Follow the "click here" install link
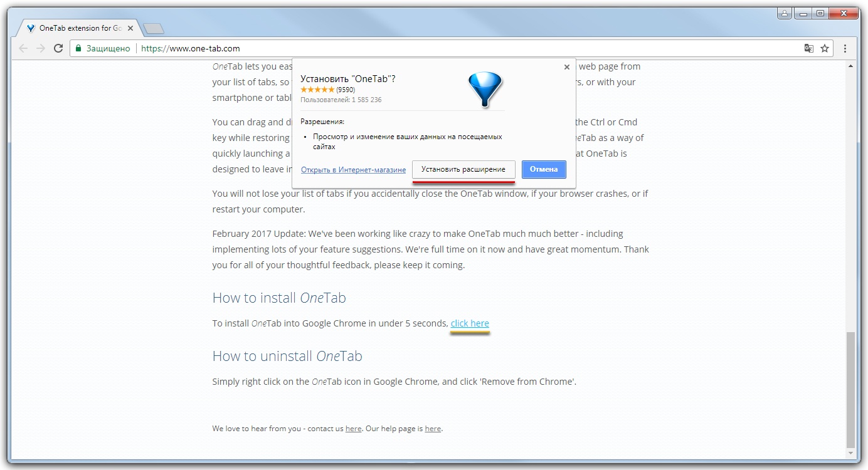 pos(470,323)
